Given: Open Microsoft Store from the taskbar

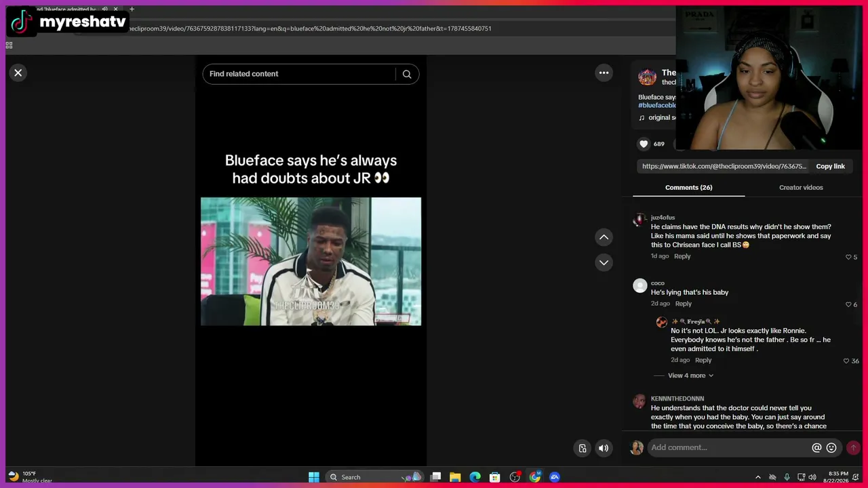Looking at the screenshot, I should pyautogui.click(x=495, y=477).
